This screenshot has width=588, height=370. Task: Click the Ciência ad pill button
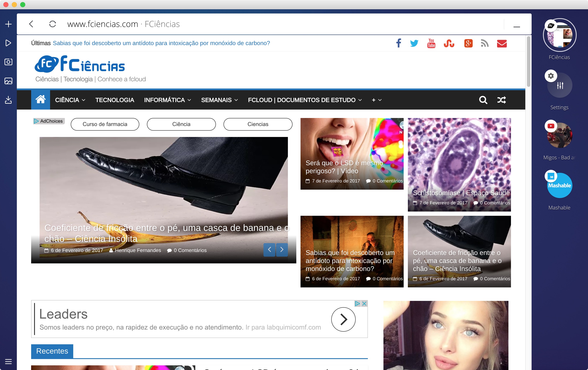(181, 124)
